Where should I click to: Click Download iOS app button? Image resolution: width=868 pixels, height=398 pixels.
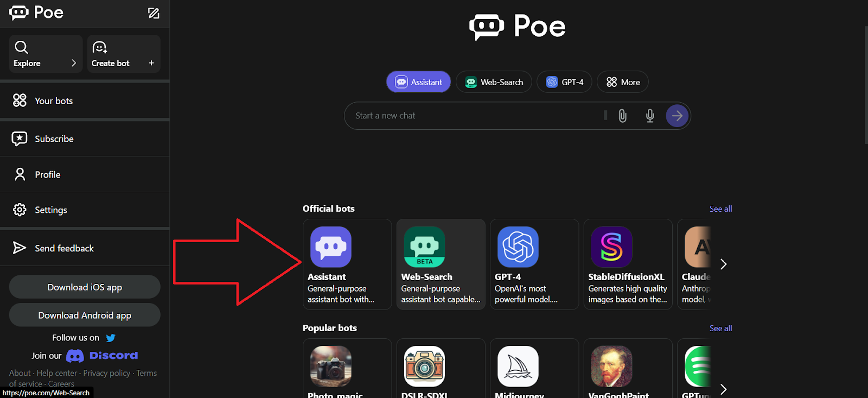(85, 287)
